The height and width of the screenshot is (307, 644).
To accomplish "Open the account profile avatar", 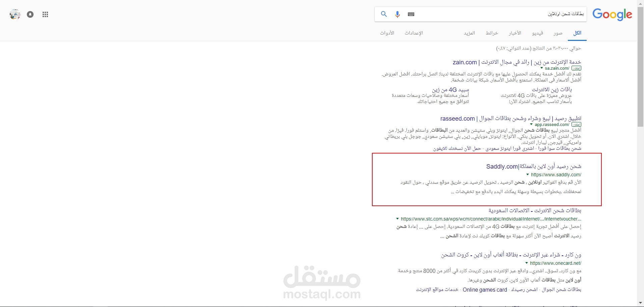I will click(x=15, y=14).
